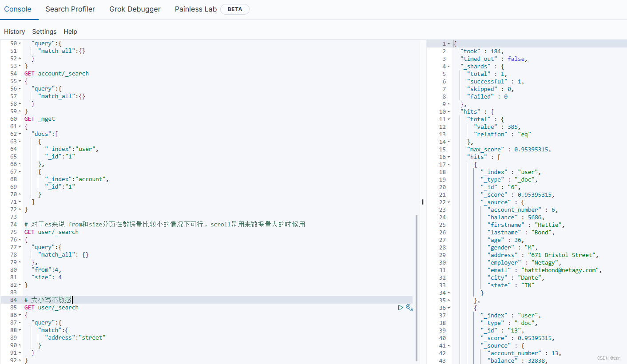Run the request with the play icon
Viewport: 627px width, 364px height.
(401, 308)
